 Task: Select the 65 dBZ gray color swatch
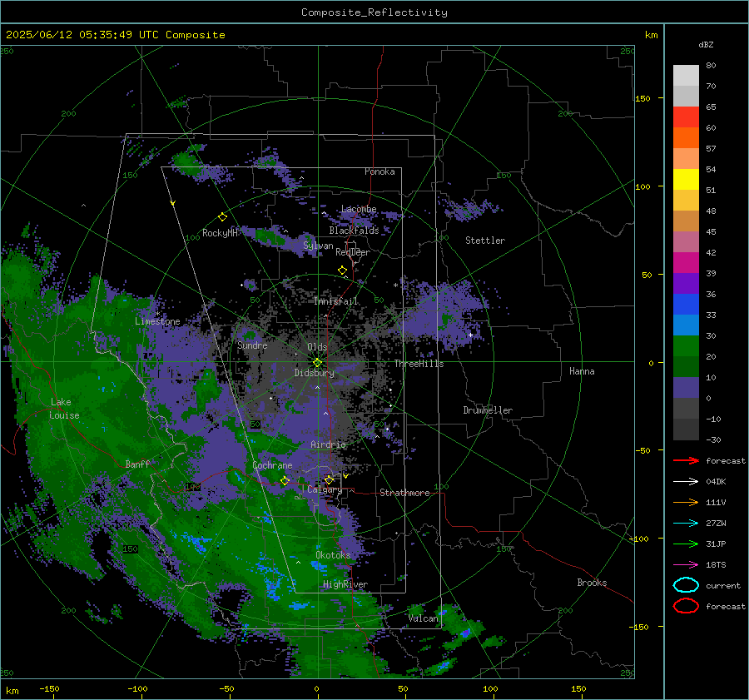[686, 96]
